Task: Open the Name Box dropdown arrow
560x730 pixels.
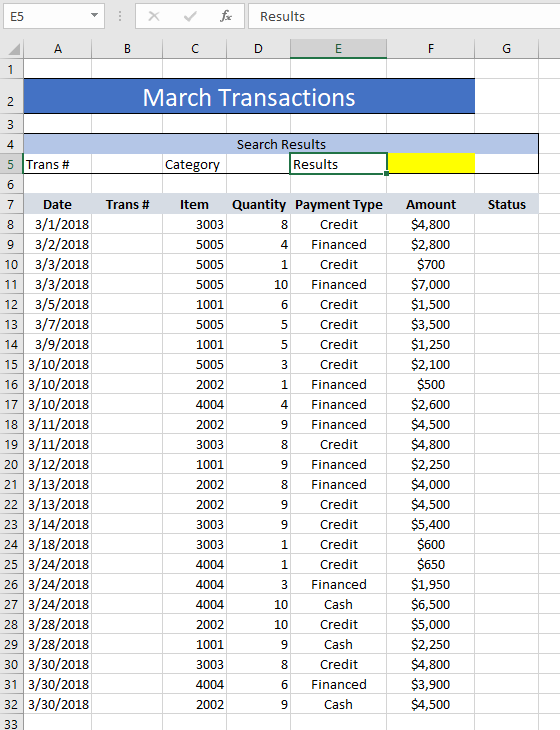Action: click(x=94, y=15)
